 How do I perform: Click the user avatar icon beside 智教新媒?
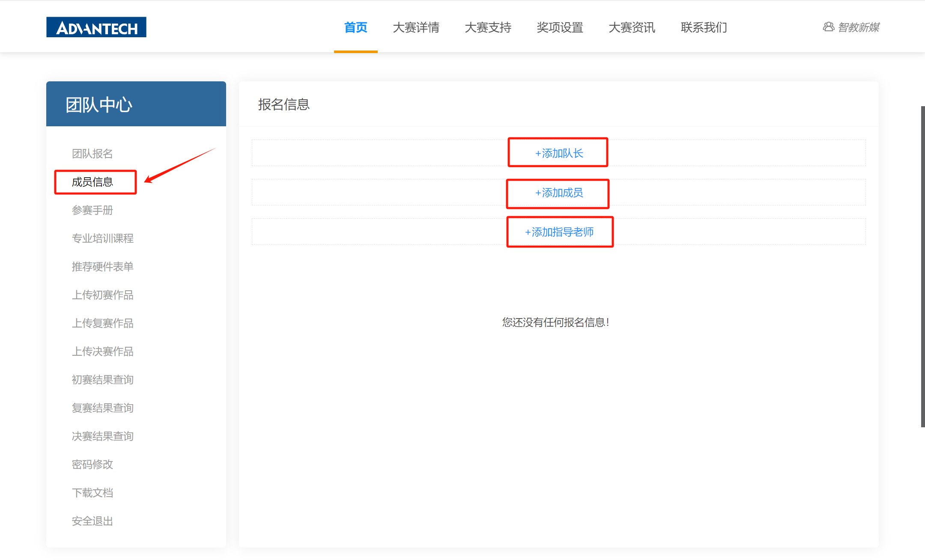point(828,27)
